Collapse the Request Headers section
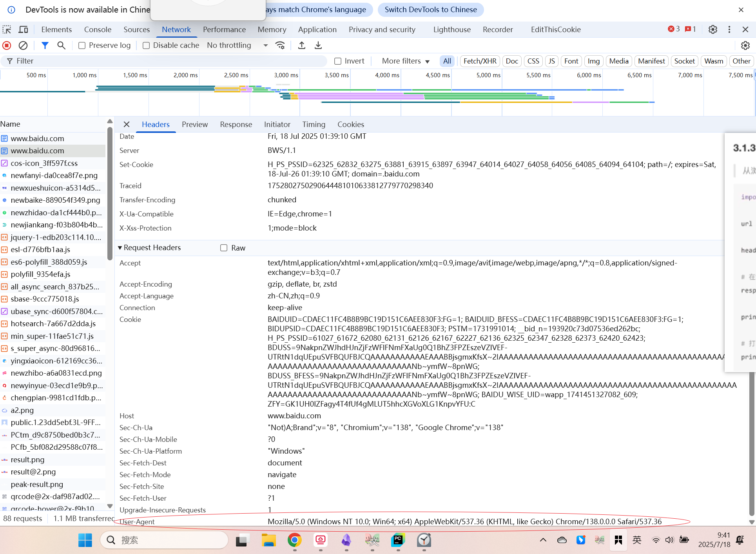Screen dimensions: 756x554 click(x=120, y=248)
